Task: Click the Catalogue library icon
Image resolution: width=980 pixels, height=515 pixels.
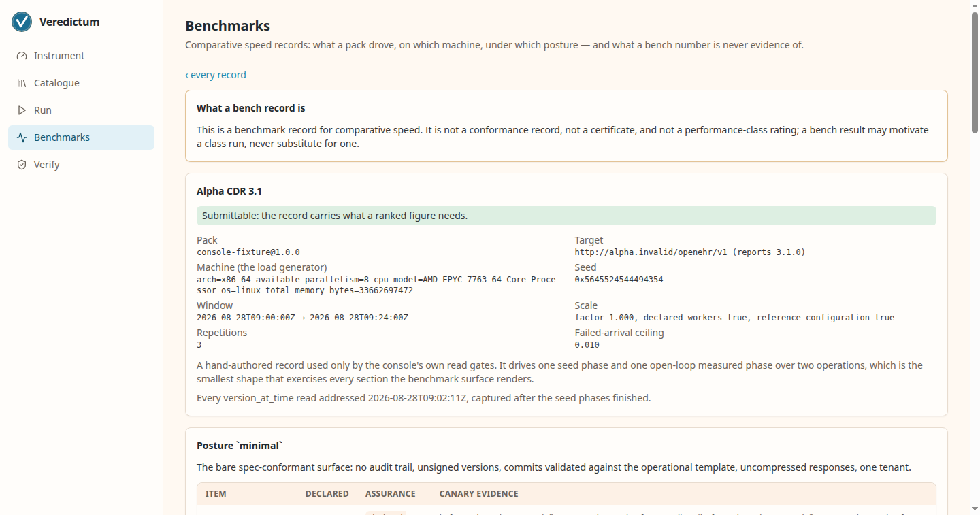Action: click(x=22, y=83)
